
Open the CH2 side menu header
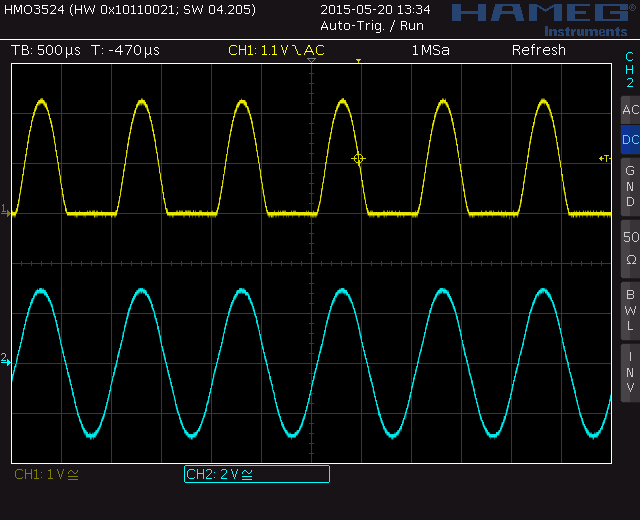click(x=630, y=70)
